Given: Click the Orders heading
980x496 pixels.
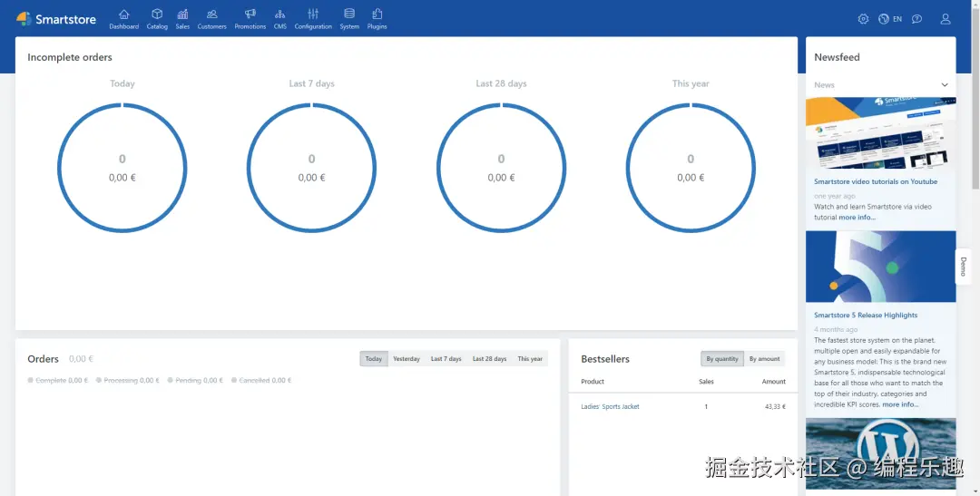Looking at the screenshot, I should click(x=44, y=359).
